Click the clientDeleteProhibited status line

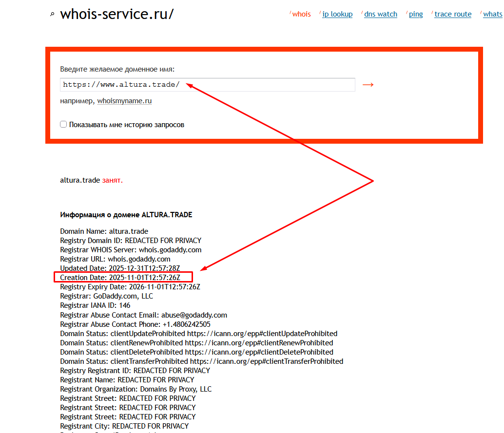[x=197, y=352]
